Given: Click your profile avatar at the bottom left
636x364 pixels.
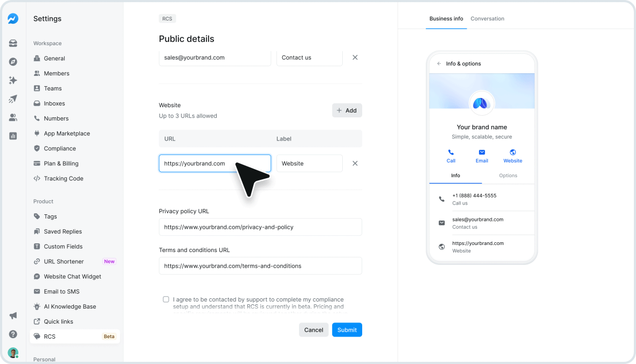Looking at the screenshot, I should [13, 353].
